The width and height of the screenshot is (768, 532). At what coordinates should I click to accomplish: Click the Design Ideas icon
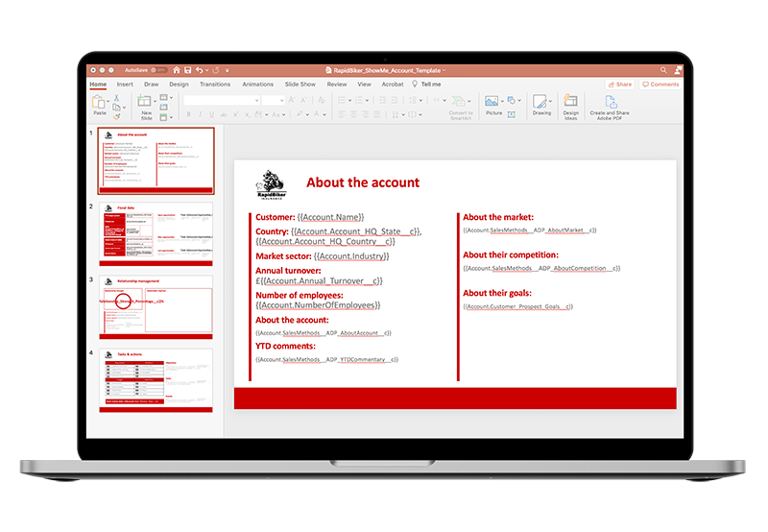coord(570,101)
